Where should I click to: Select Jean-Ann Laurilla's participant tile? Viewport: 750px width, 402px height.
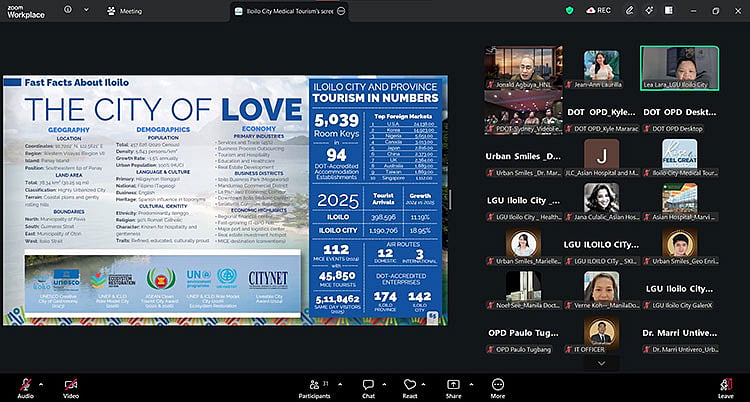point(601,67)
